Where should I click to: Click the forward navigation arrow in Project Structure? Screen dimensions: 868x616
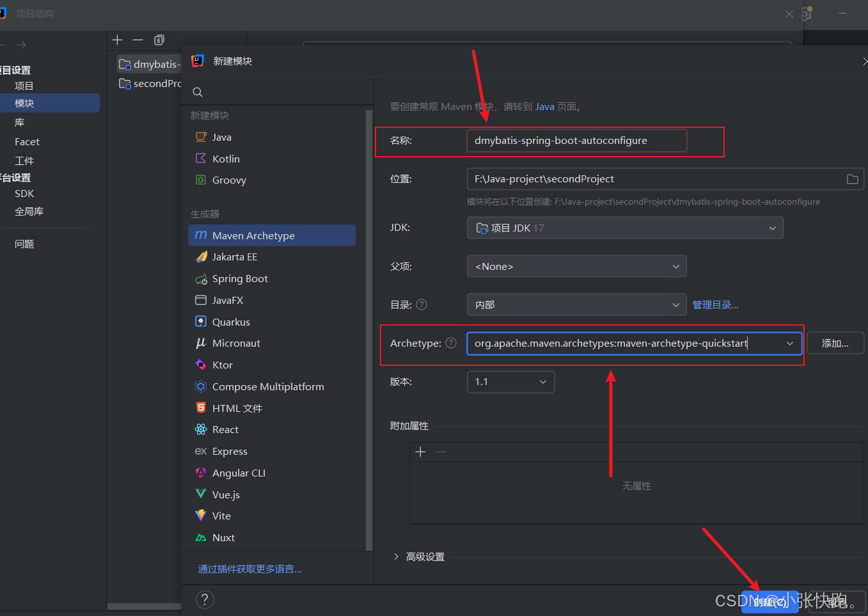[x=21, y=45]
